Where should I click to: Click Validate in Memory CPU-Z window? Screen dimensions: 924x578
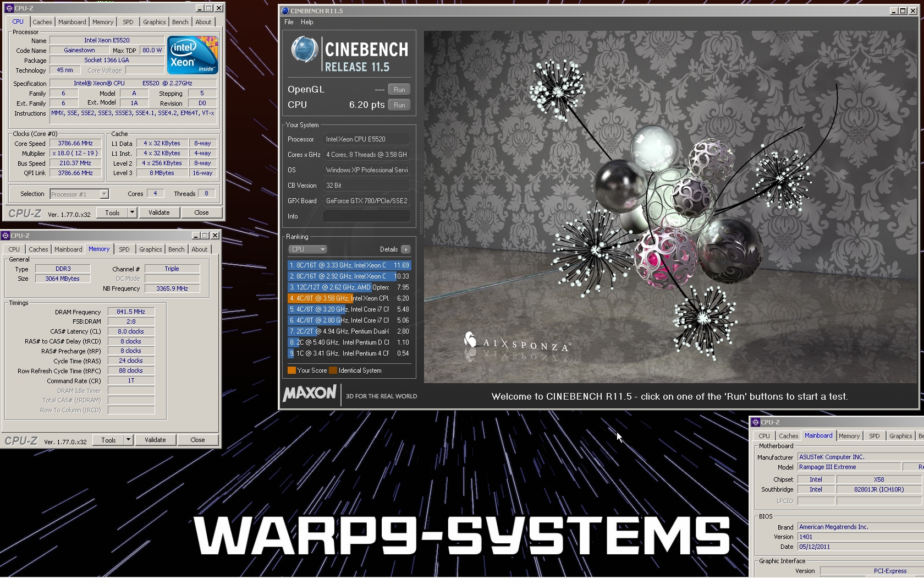(155, 440)
